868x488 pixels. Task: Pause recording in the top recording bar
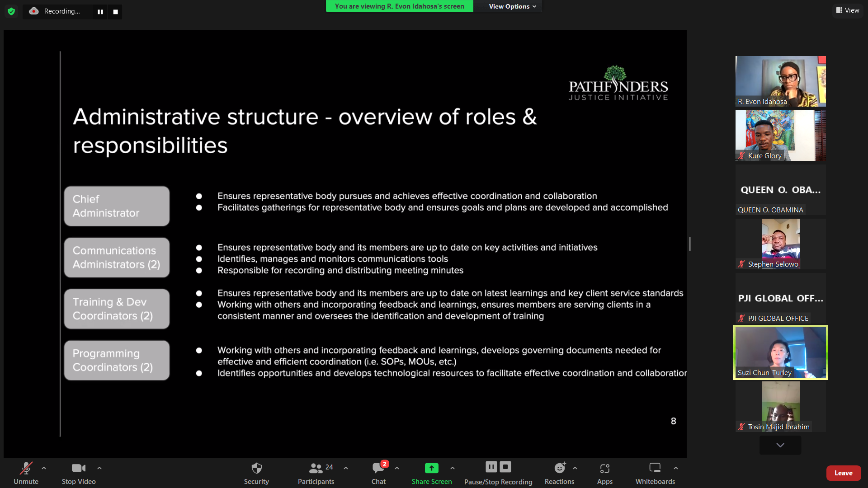[x=100, y=12]
